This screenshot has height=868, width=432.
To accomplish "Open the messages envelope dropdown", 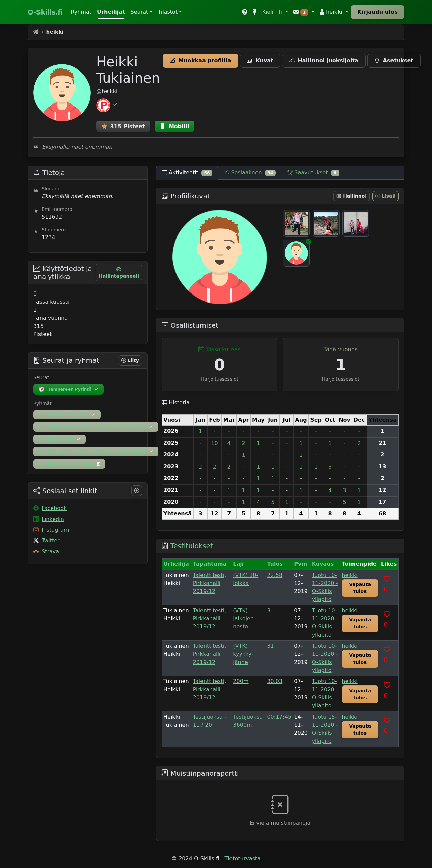I will coord(303,12).
